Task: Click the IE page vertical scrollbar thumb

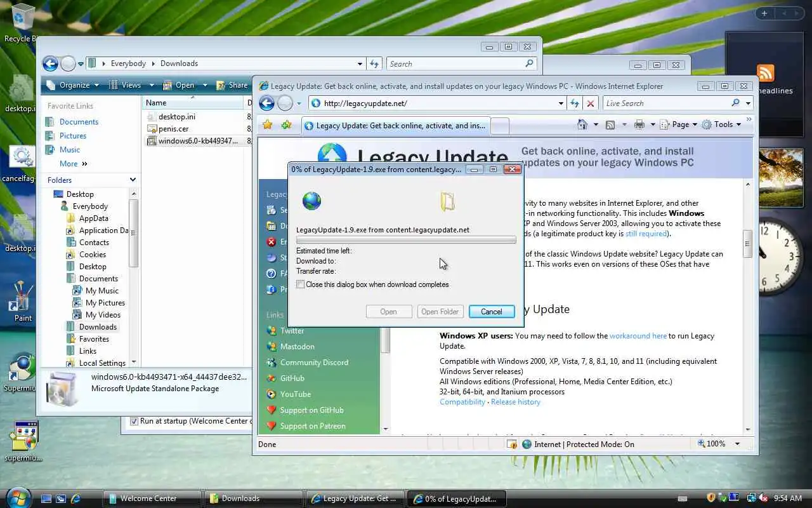Action: pyautogui.click(x=747, y=244)
